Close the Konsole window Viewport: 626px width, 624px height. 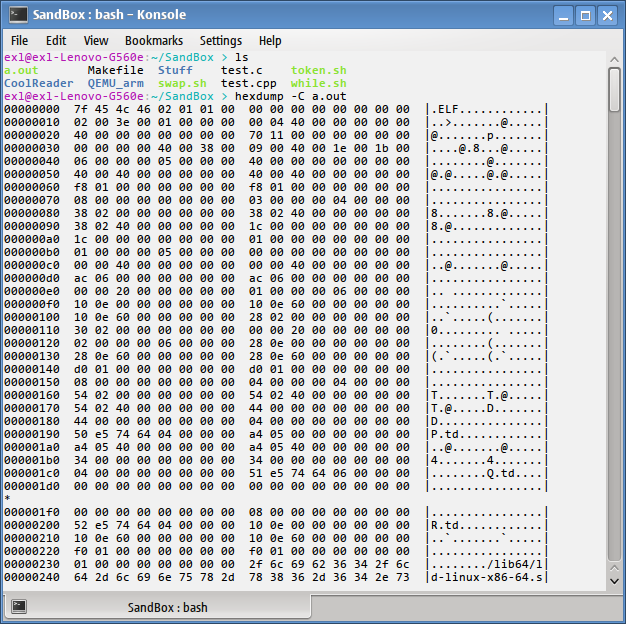[x=607, y=16]
